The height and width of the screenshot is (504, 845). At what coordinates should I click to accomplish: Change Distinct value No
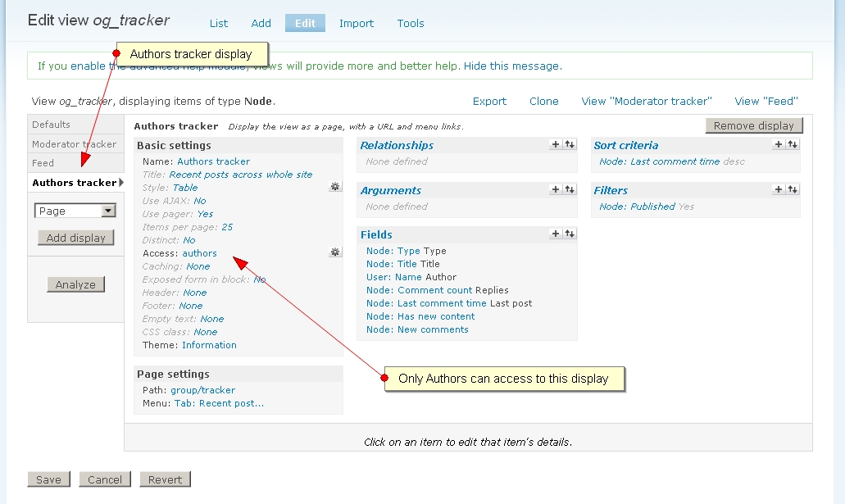click(x=189, y=240)
